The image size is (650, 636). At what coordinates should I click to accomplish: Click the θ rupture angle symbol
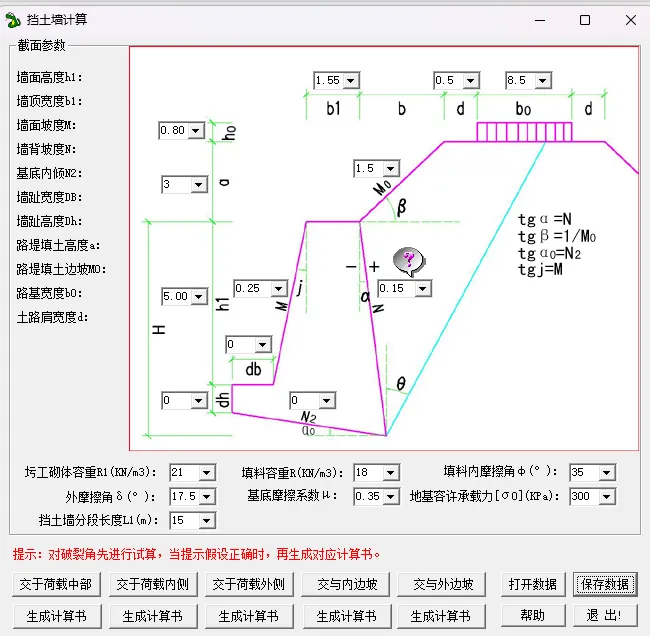tap(401, 384)
